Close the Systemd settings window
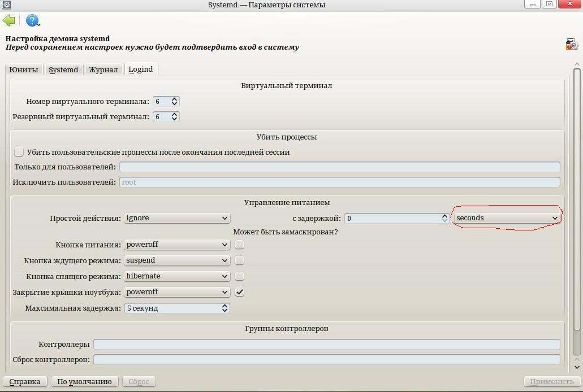The width and height of the screenshot is (583, 392). click(x=570, y=4)
